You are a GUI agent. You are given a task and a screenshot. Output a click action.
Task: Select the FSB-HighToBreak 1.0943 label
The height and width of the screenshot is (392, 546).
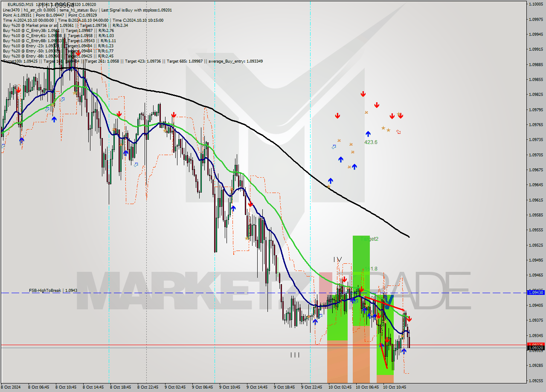53,290
